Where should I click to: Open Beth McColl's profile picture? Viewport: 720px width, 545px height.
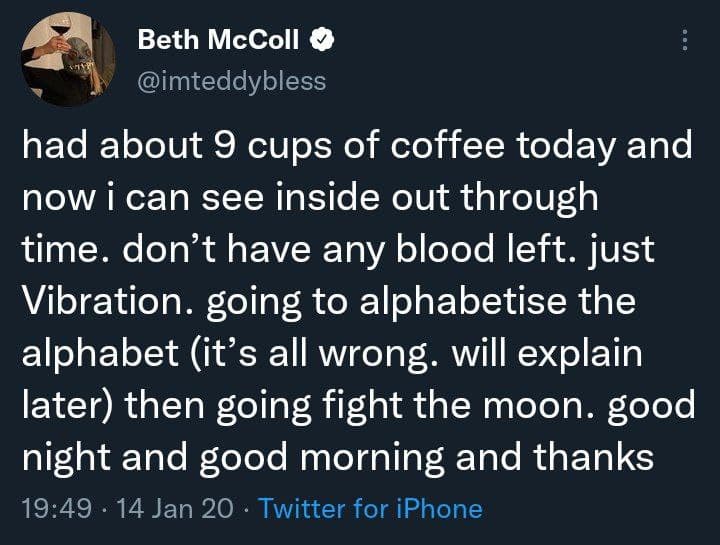pyautogui.click(x=67, y=59)
